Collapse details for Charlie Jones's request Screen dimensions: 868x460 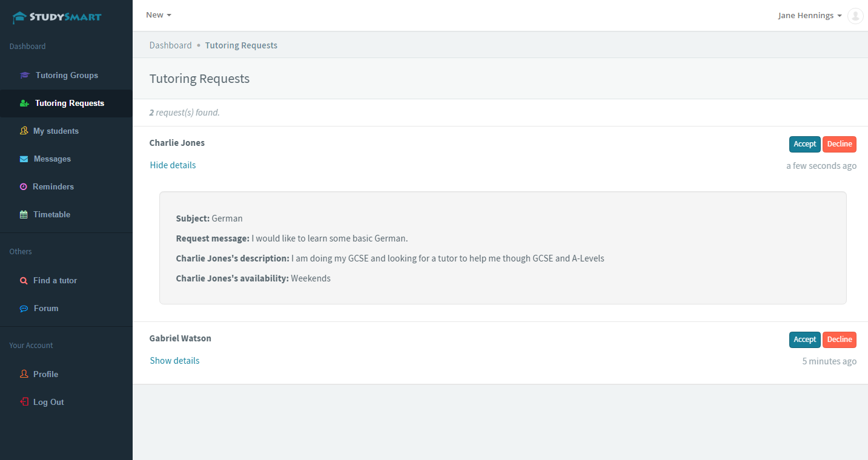coord(173,165)
